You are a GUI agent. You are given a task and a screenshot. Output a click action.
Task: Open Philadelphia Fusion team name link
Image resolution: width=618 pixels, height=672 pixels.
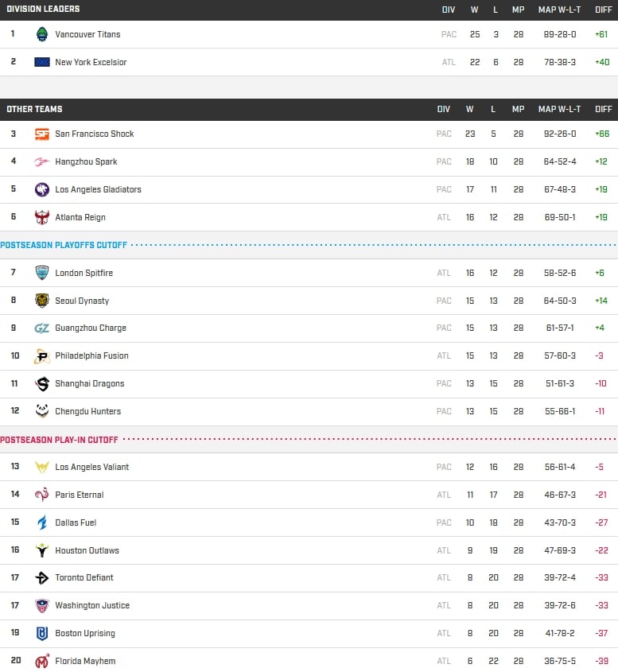pyautogui.click(x=91, y=355)
